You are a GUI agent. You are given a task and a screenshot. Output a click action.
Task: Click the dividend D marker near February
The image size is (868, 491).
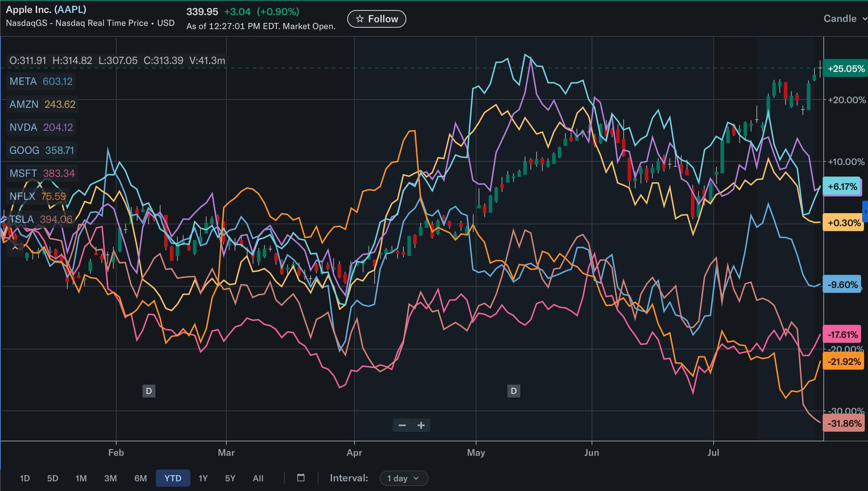pos(149,391)
